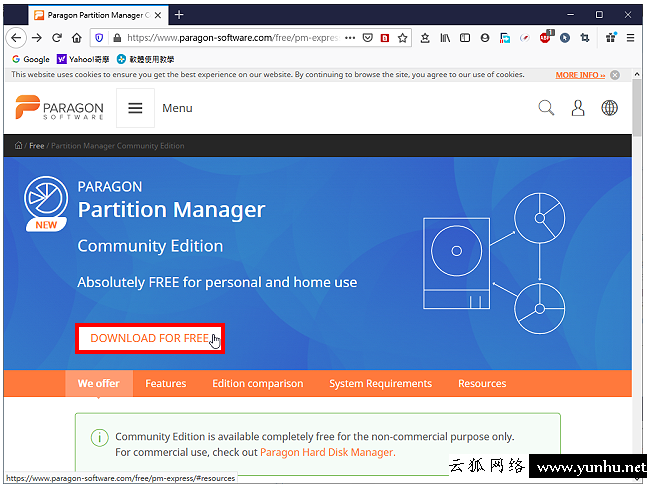Open the Edition comparison tab
The height and width of the screenshot is (489, 650).
coord(258,383)
